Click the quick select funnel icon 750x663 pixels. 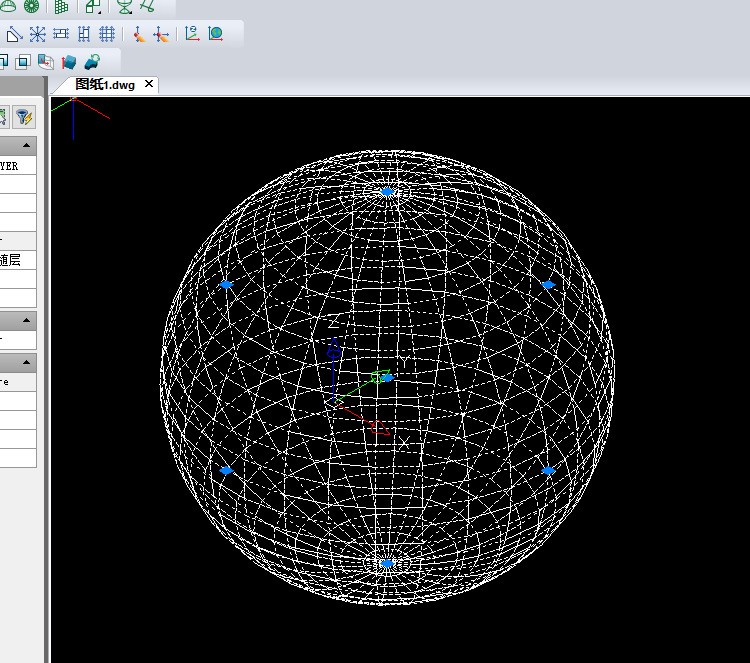[x=24, y=117]
